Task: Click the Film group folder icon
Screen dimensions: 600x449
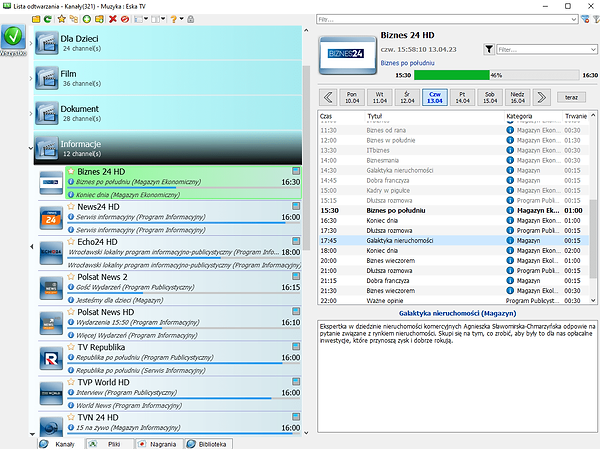Action: [x=47, y=78]
